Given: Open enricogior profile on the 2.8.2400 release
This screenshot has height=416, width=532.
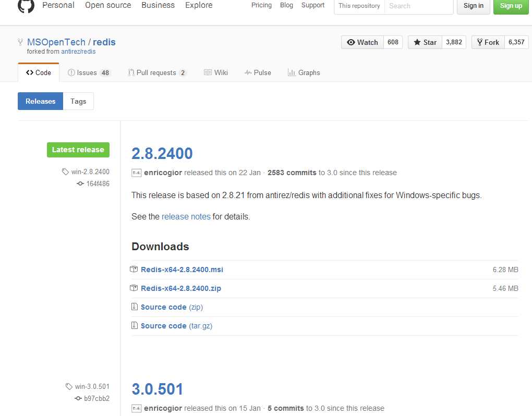Looking at the screenshot, I should 163,173.
